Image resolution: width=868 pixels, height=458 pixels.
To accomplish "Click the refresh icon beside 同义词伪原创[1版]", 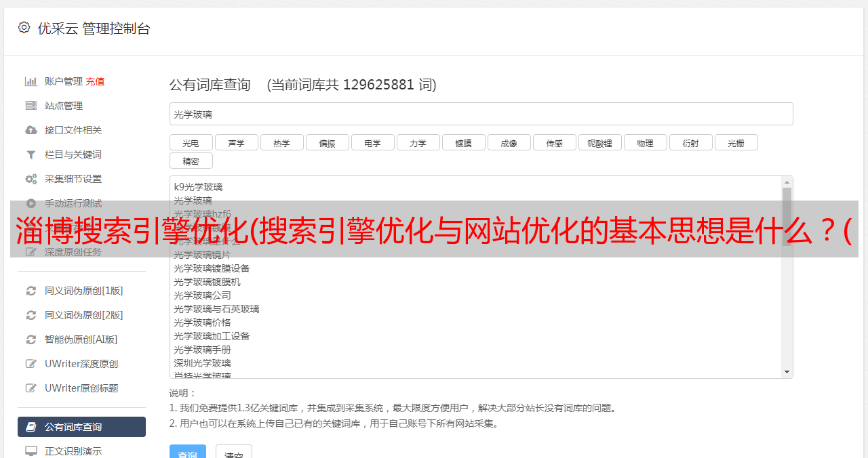I will 31,291.
